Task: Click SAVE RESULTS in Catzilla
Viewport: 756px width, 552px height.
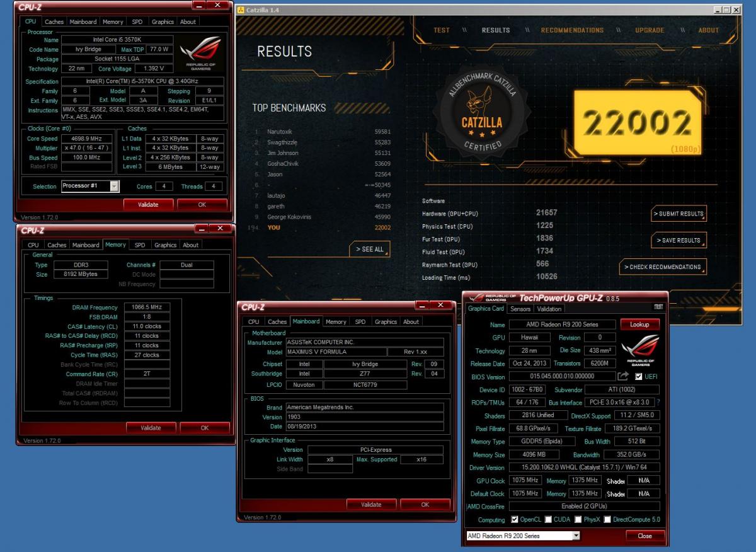Action: pyautogui.click(x=679, y=240)
